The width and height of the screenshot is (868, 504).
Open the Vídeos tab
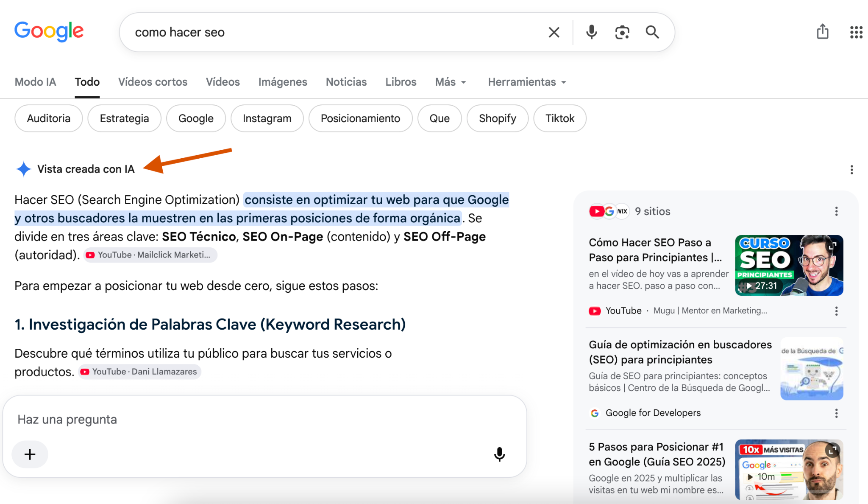pos(223,82)
